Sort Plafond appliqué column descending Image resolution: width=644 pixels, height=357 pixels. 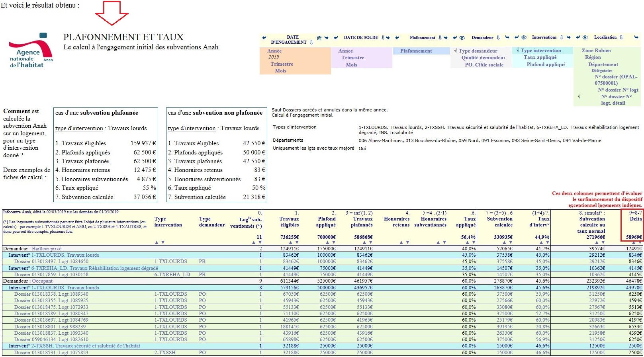pos(334,242)
